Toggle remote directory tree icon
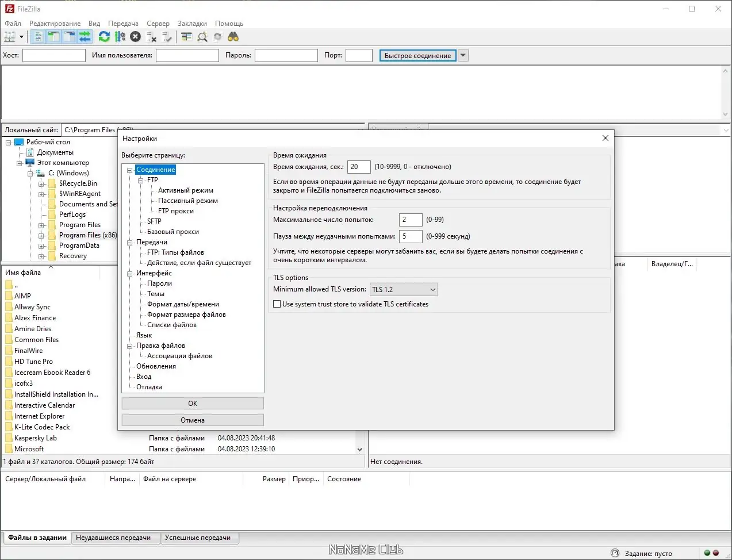 69,37
